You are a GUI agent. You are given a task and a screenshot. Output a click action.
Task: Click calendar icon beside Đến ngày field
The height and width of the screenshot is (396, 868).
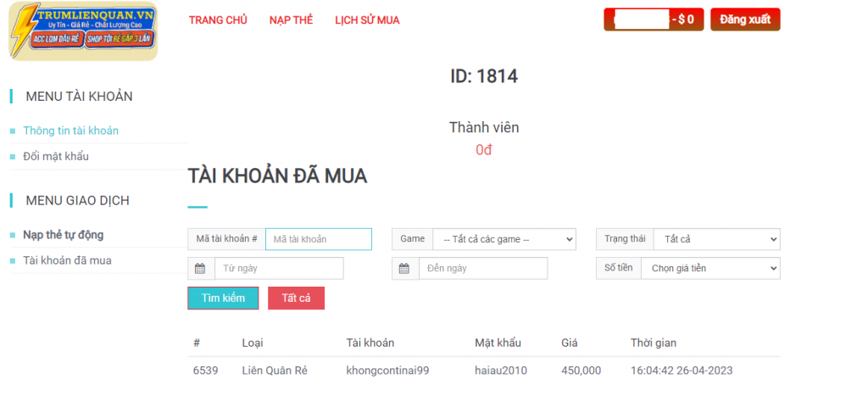coord(405,269)
